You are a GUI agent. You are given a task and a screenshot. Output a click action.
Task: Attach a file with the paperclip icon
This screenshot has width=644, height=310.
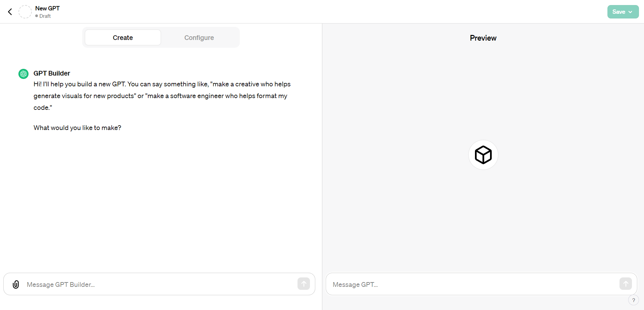click(x=16, y=284)
